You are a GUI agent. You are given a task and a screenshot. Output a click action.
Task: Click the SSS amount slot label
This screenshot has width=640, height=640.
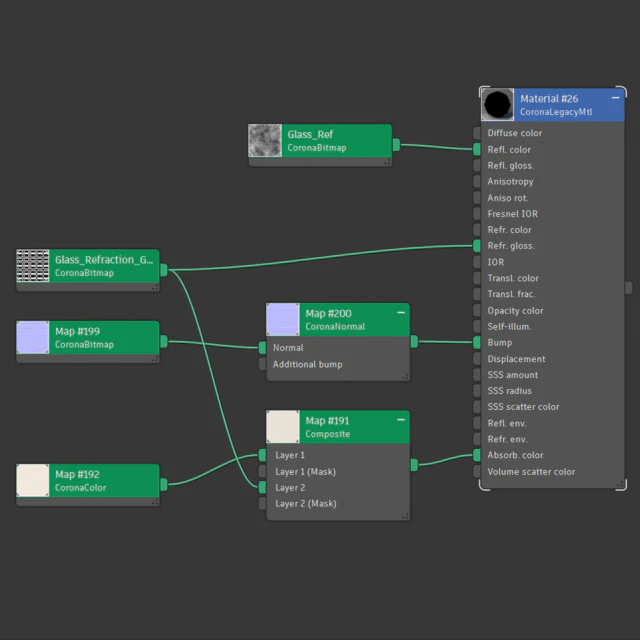(x=513, y=375)
